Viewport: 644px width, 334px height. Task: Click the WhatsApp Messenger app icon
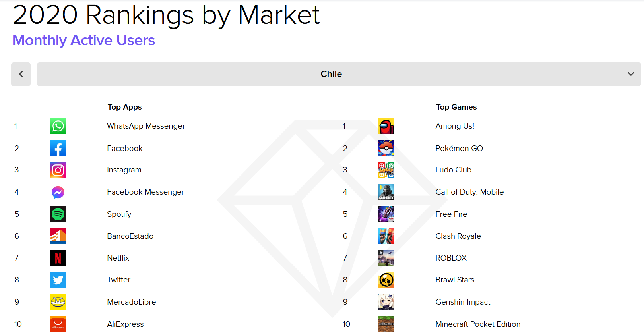pos(58,126)
